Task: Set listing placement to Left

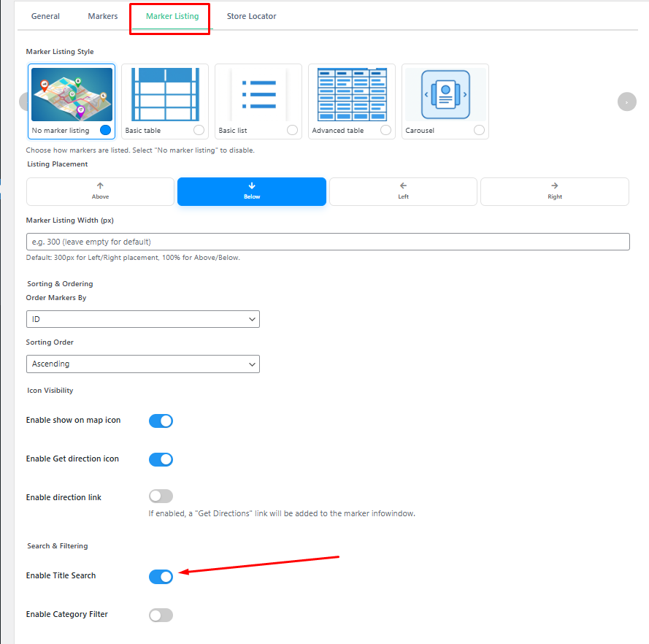Action: point(403,191)
